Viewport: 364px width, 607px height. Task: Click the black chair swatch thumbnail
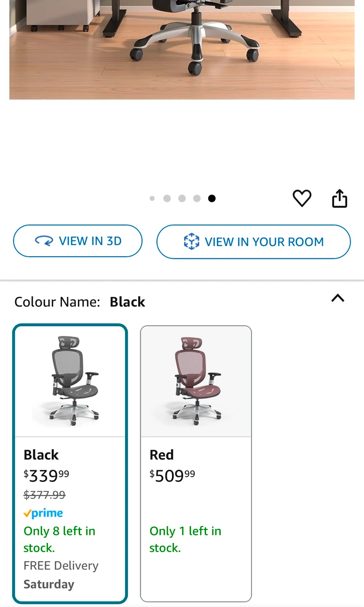pos(70,381)
